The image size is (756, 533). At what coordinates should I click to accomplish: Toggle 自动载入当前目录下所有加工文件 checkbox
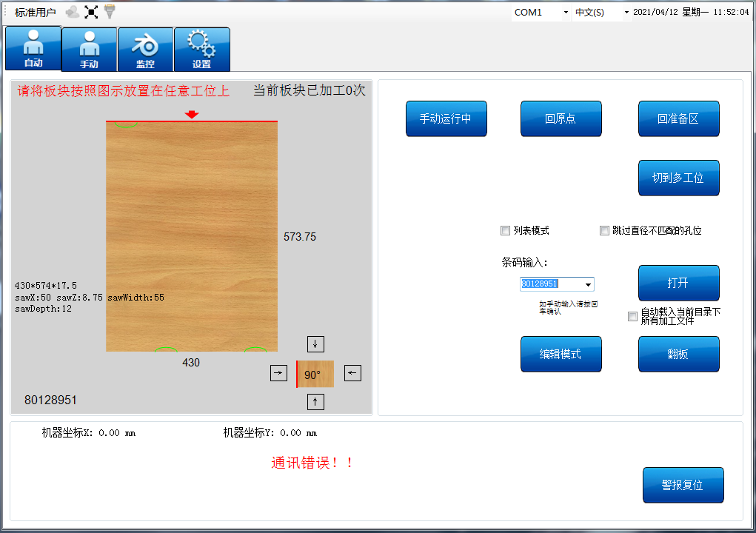click(x=632, y=317)
